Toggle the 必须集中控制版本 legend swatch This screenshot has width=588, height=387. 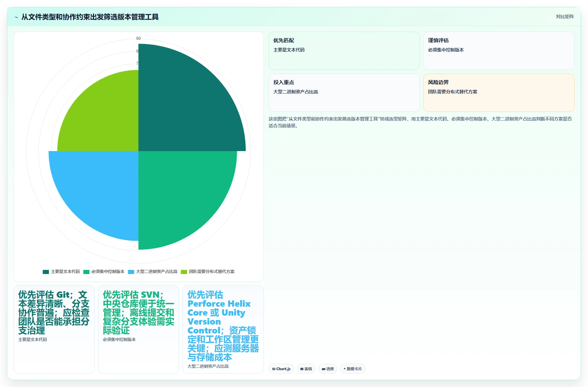[x=86, y=272]
